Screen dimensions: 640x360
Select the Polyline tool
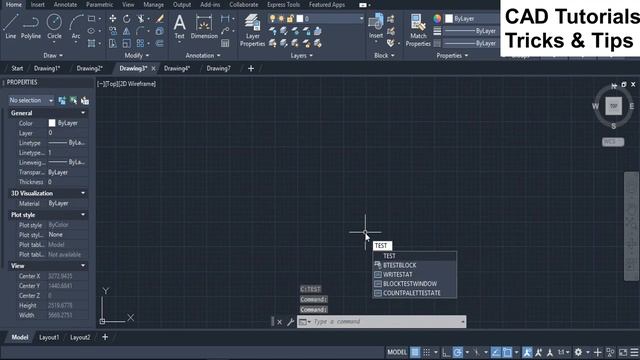click(31, 26)
